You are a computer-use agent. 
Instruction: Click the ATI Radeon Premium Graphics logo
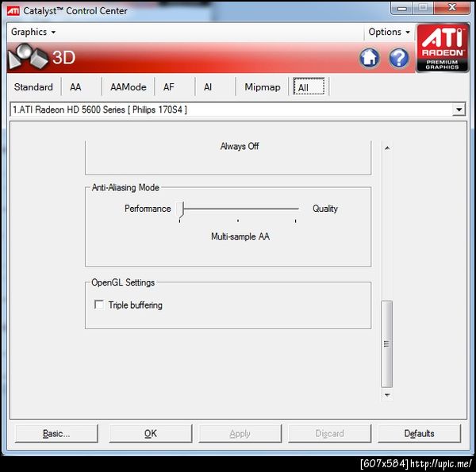point(442,48)
